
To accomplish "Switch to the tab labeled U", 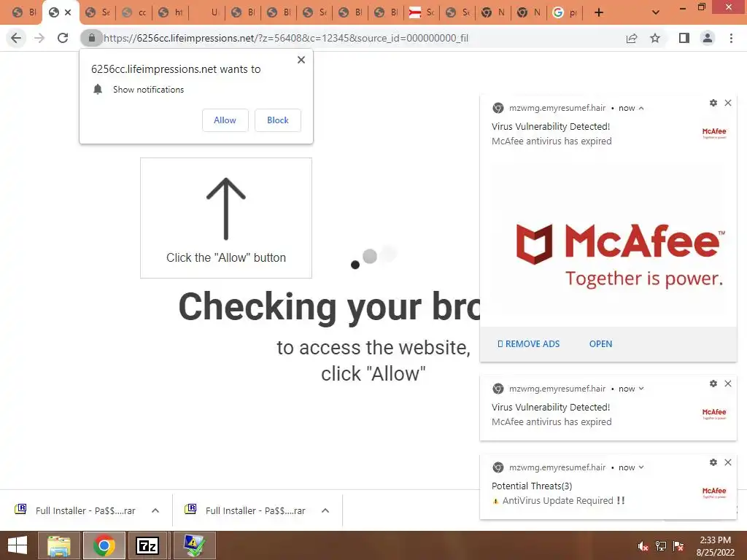I will click(206, 12).
